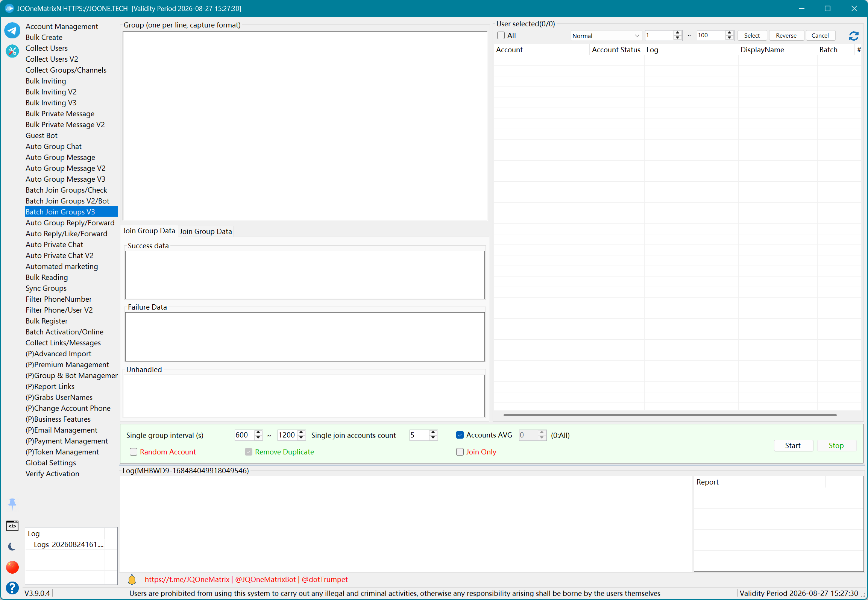Switch to the second Join Group Data tab
This screenshot has height=600, width=868.
(x=206, y=231)
